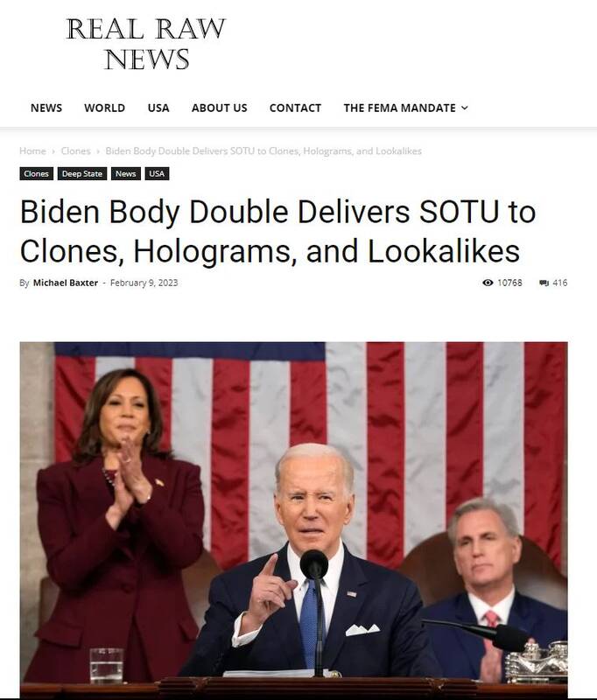Click the article's featured photo

(294, 519)
